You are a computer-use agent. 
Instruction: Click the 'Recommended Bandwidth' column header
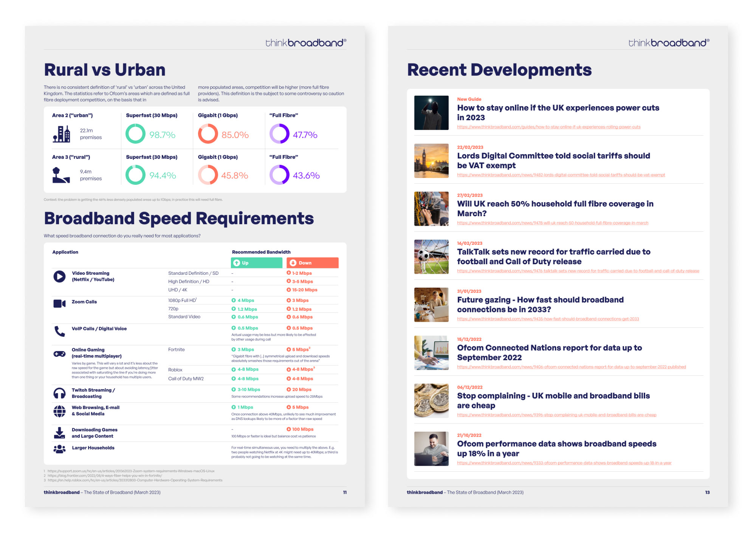tap(261, 252)
